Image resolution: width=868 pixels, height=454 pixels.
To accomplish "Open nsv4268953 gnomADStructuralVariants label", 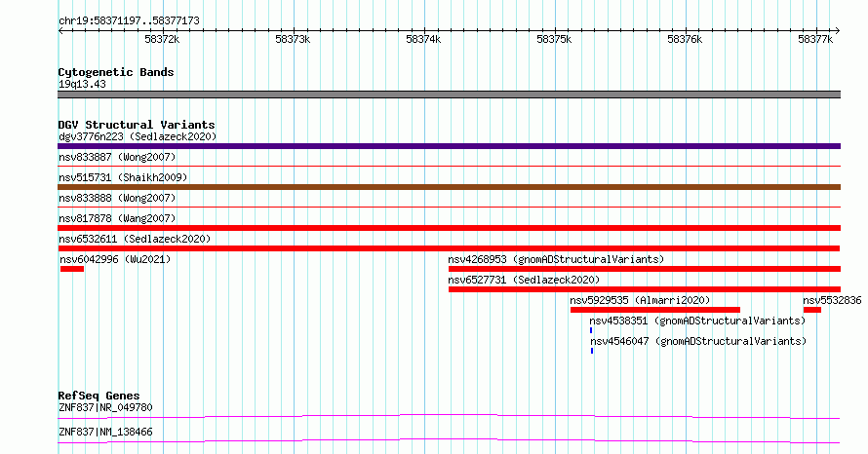I will click(556, 259).
